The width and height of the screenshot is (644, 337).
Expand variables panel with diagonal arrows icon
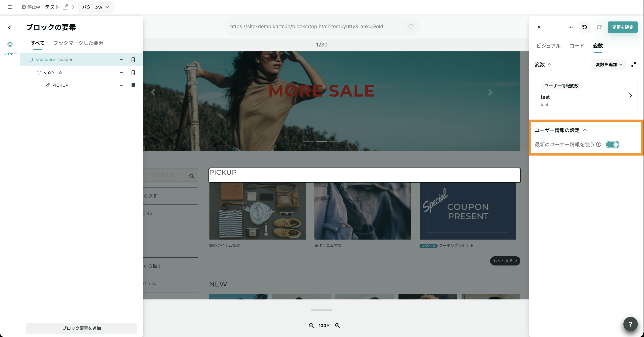pyautogui.click(x=633, y=64)
